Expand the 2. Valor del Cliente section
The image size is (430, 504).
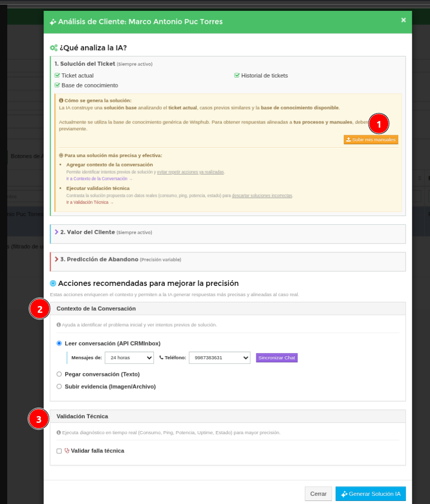(87, 233)
